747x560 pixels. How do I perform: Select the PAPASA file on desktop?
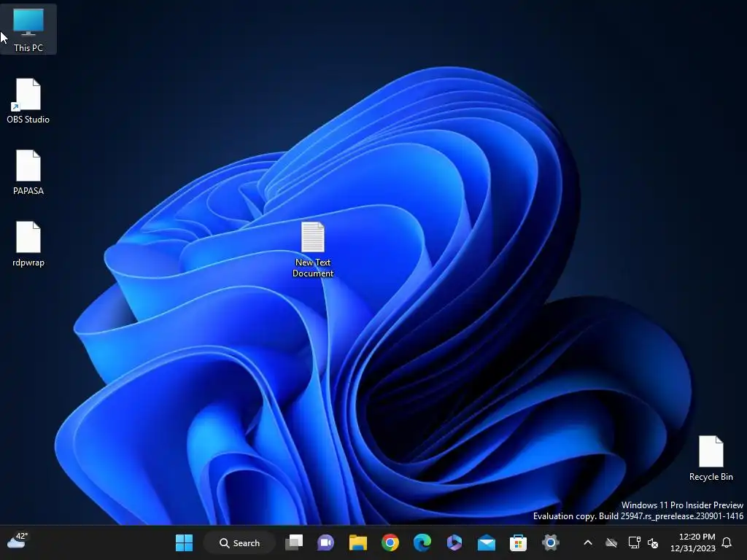coord(28,172)
